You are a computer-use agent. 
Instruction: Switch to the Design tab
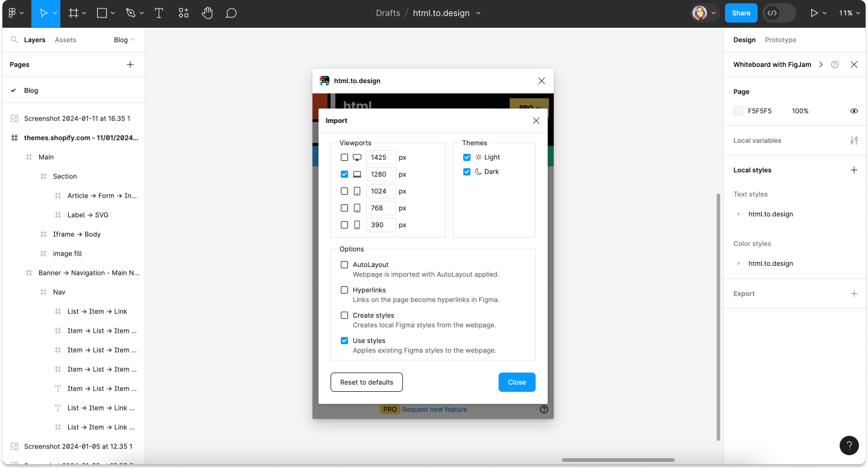point(744,40)
